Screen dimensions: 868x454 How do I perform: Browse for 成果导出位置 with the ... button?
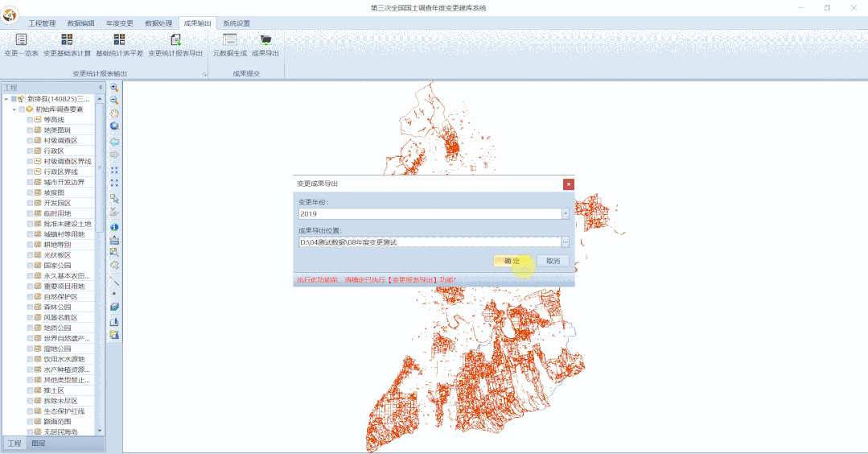pos(566,242)
